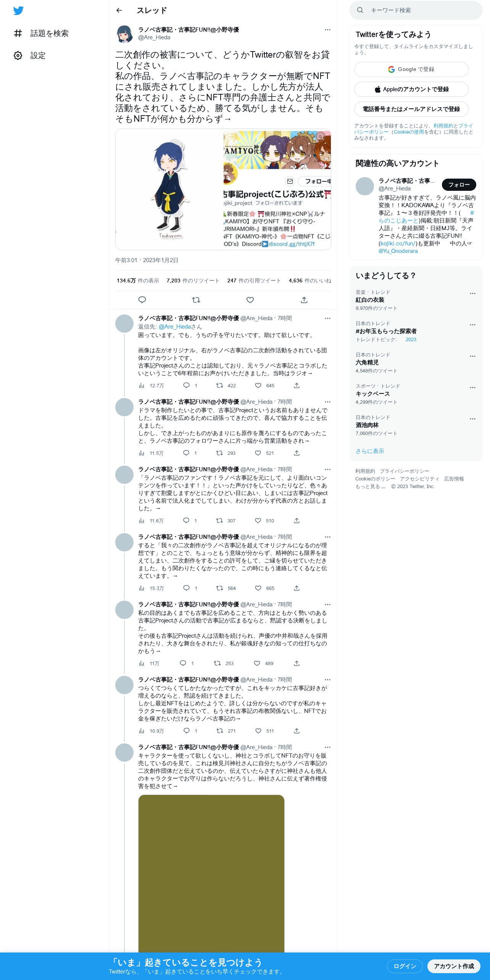Register with Google で登録 button
This screenshot has height=980, width=490.
(x=411, y=69)
